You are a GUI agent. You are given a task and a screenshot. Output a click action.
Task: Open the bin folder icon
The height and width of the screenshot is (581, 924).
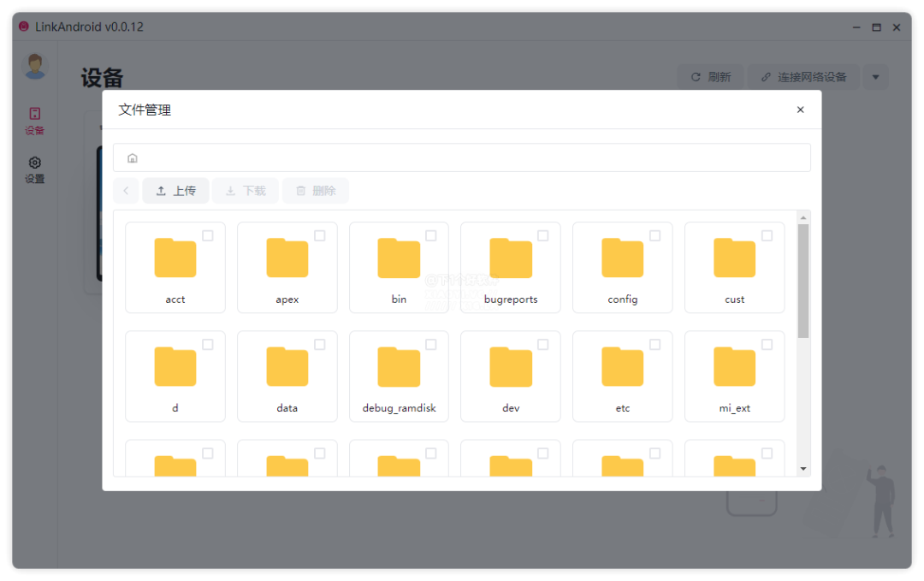[x=399, y=258]
